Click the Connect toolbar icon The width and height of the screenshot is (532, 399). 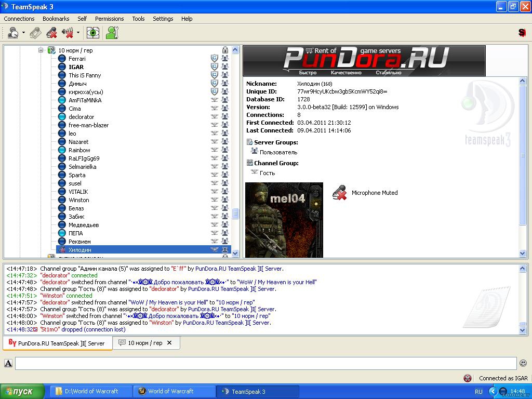[x=13, y=33]
